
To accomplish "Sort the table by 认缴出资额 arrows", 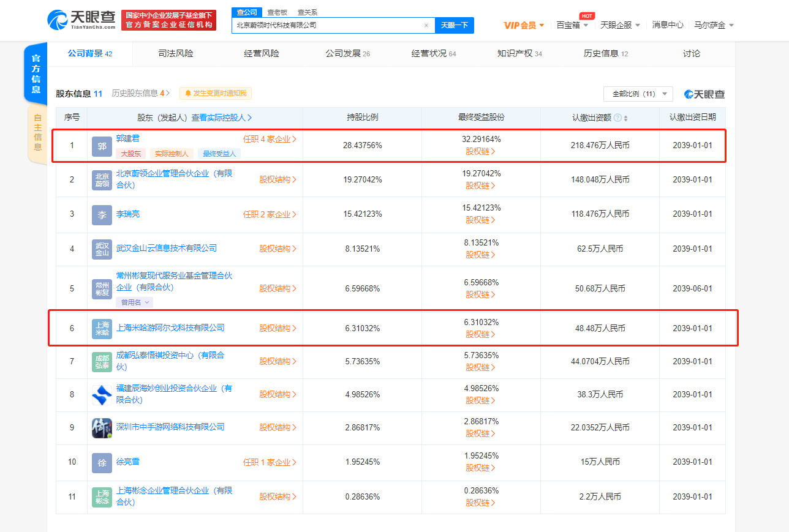I will pyautogui.click(x=625, y=118).
